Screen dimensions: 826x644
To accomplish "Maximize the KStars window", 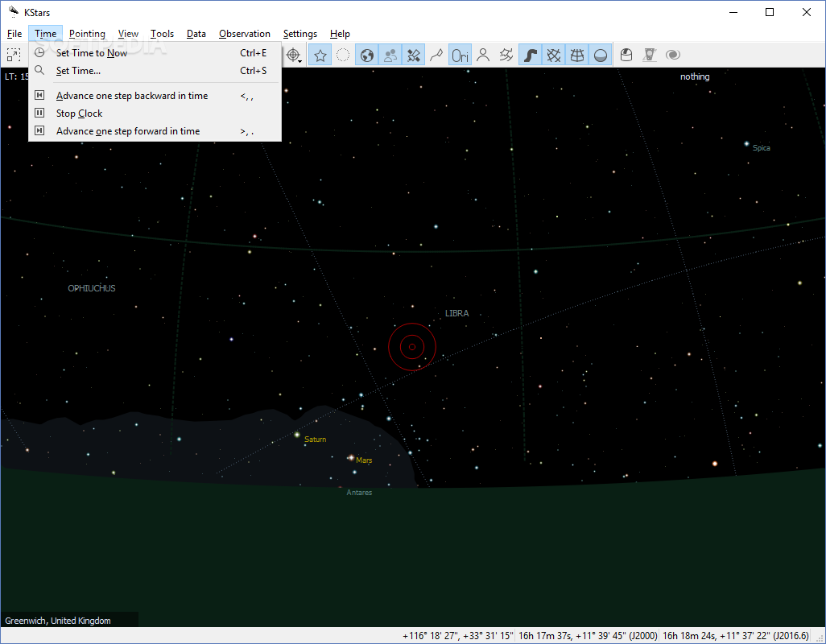I will pos(769,12).
